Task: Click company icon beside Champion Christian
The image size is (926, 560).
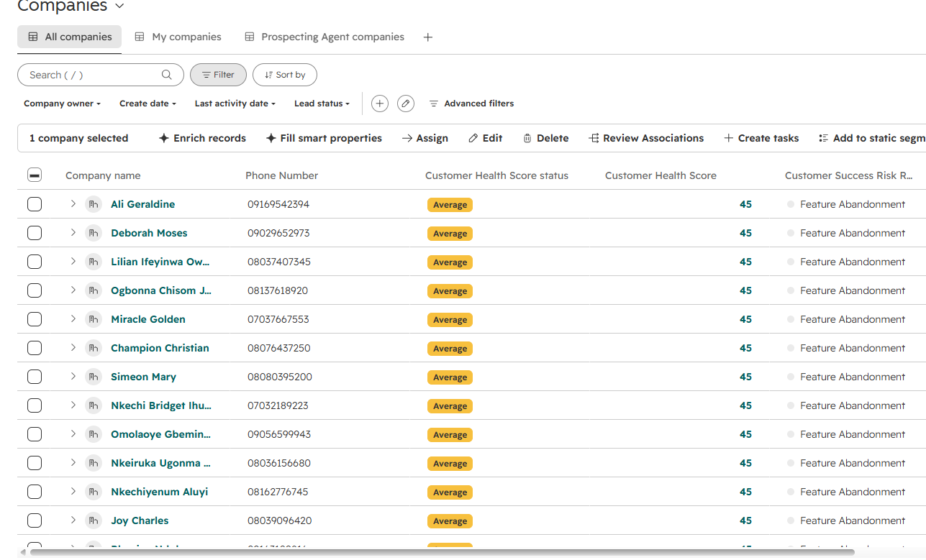Action: pyautogui.click(x=93, y=348)
